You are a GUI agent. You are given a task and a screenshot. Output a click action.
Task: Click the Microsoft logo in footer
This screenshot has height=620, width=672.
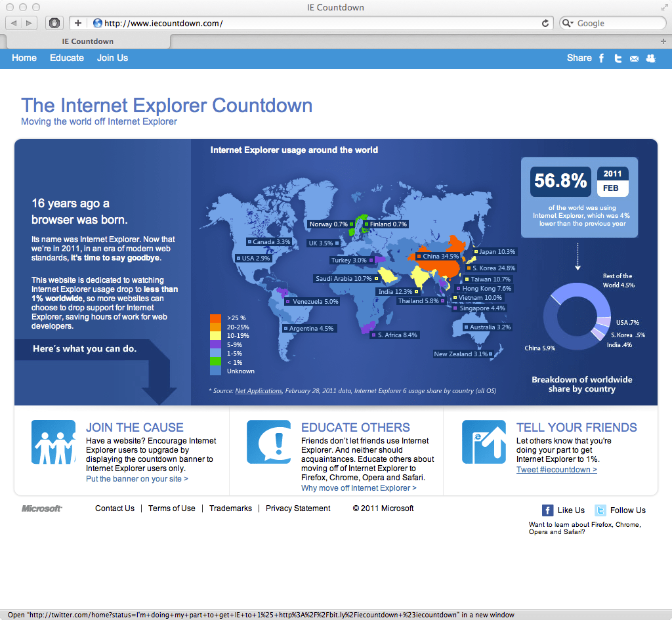click(41, 508)
